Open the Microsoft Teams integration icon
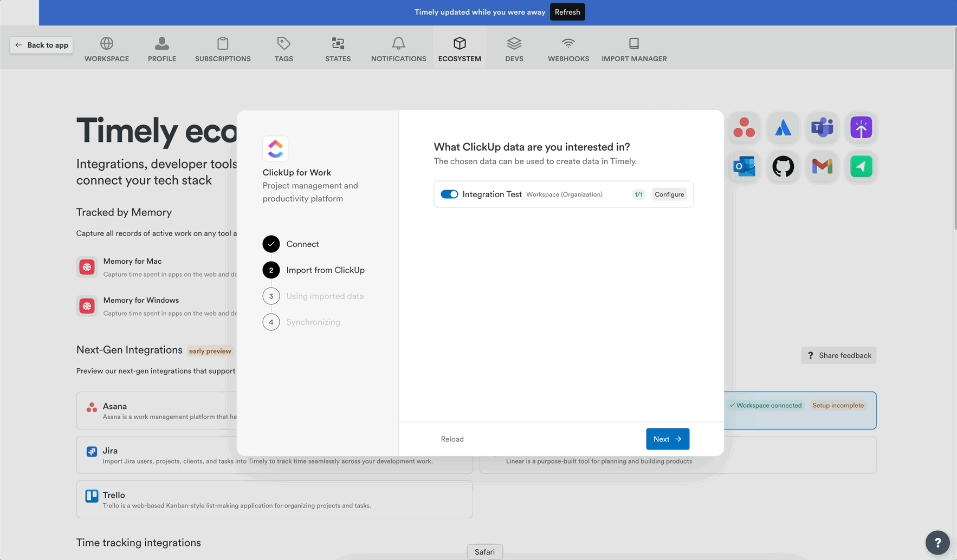The height and width of the screenshot is (560, 957). (x=822, y=128)
